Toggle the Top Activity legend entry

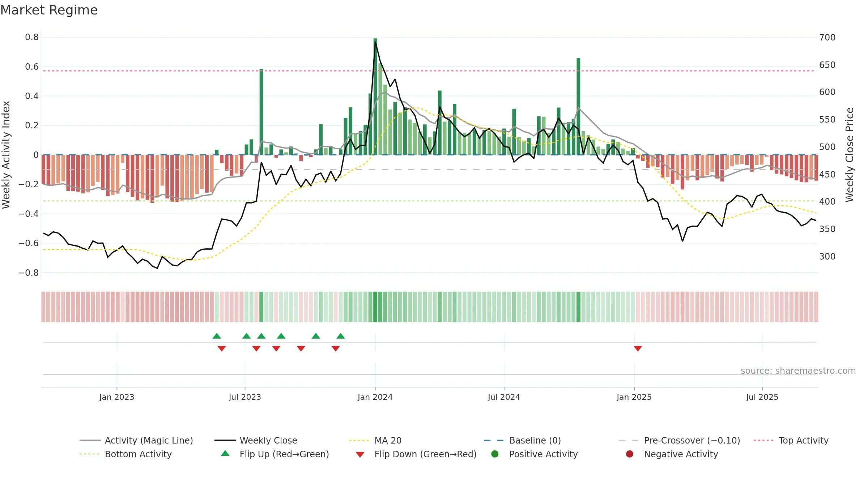coord(791,440)
